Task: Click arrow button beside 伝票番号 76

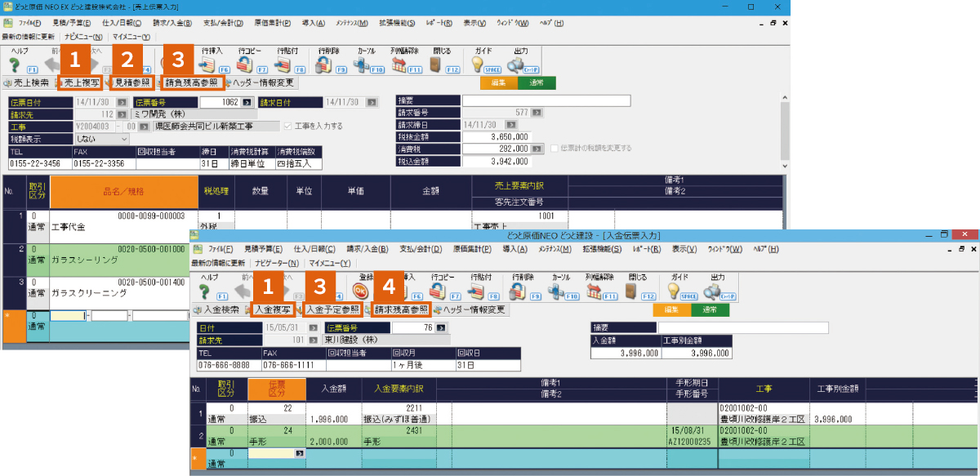Action: [x=442, y=328]
